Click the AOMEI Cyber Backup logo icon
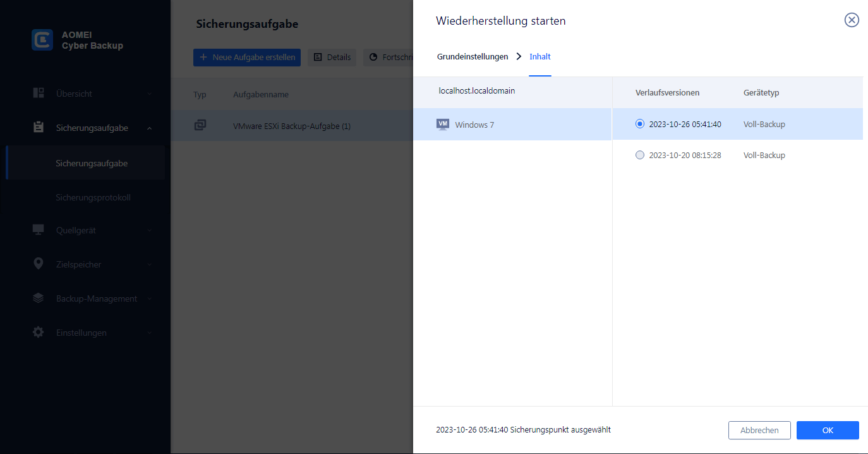868x454 pixels. [x=42, y=40]
